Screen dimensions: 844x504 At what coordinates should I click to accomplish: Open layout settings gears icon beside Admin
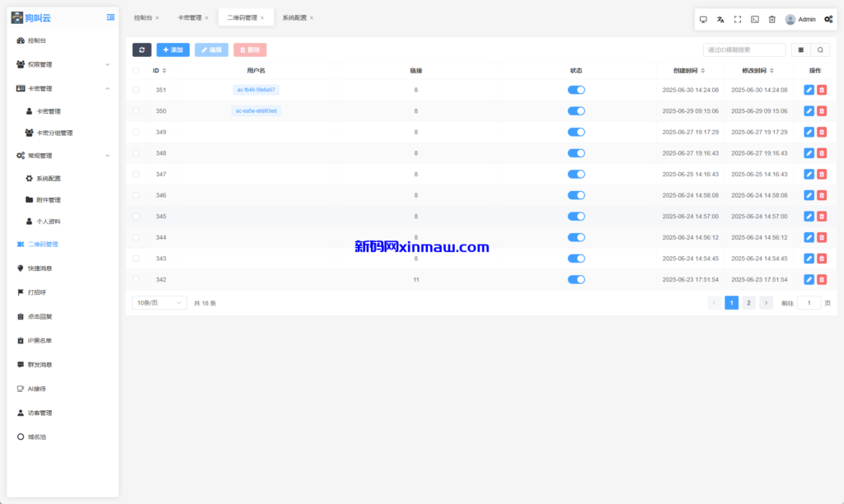tap(828, 19)
